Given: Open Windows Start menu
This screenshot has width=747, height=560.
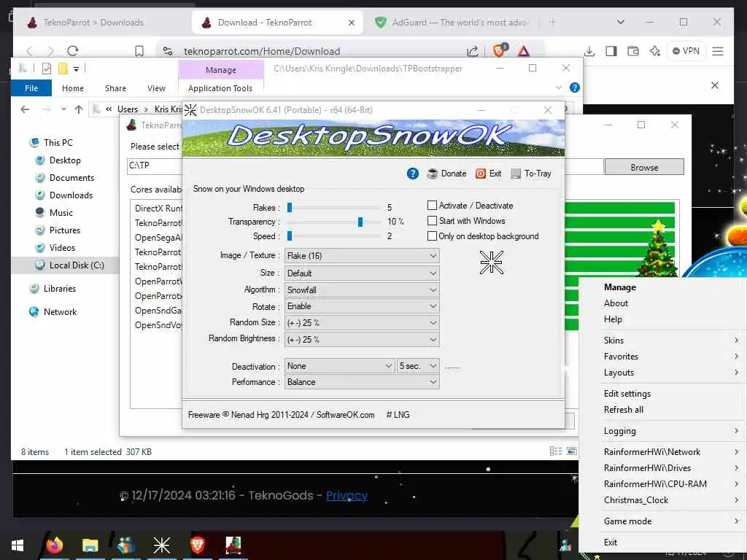Looking at the screenshot, I should pyautogui.click(x=18, y=545).
